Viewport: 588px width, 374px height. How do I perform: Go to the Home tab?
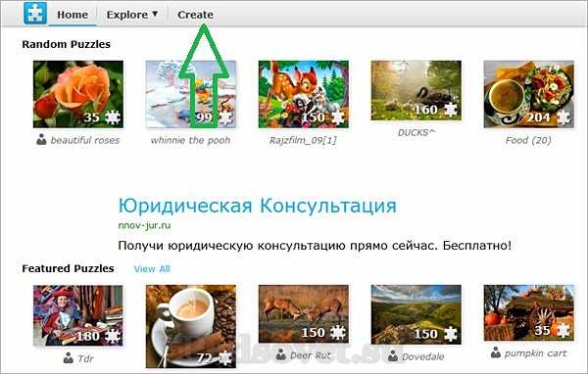pos(73,15)
